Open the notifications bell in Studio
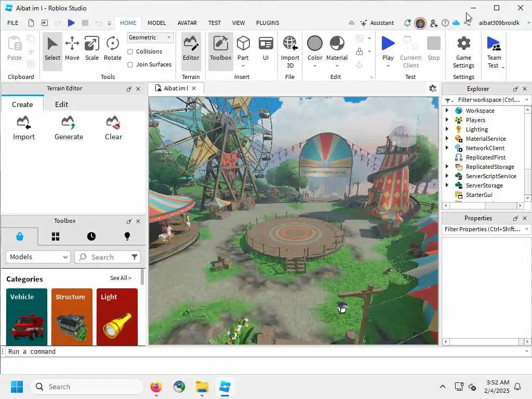532x399 pixels. click(x=407, y=23)
